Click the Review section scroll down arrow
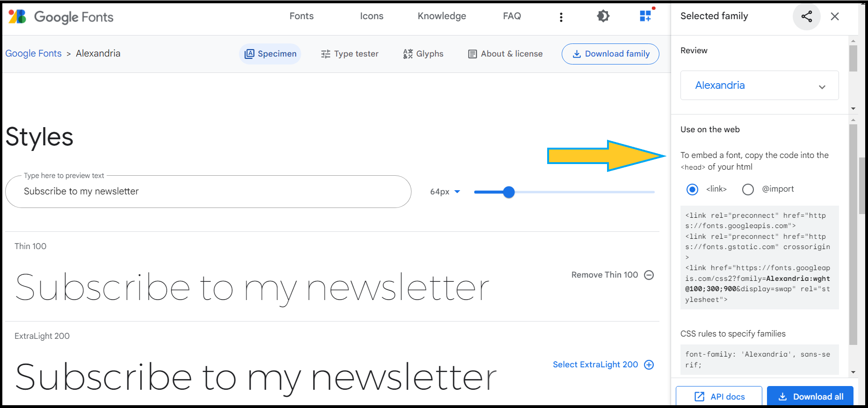Screen dimensions: 868x408 pos(853,108)
